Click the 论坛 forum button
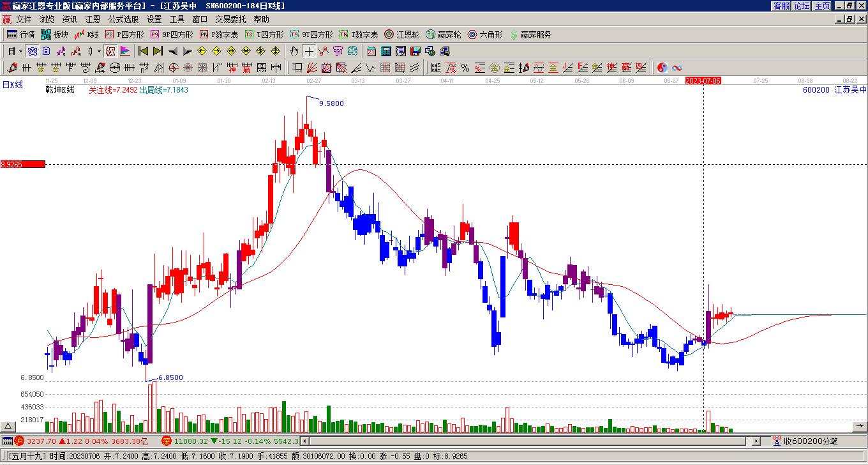Viewport: 868px width, 465px height. pyautogui.click(x=802, y=6)
